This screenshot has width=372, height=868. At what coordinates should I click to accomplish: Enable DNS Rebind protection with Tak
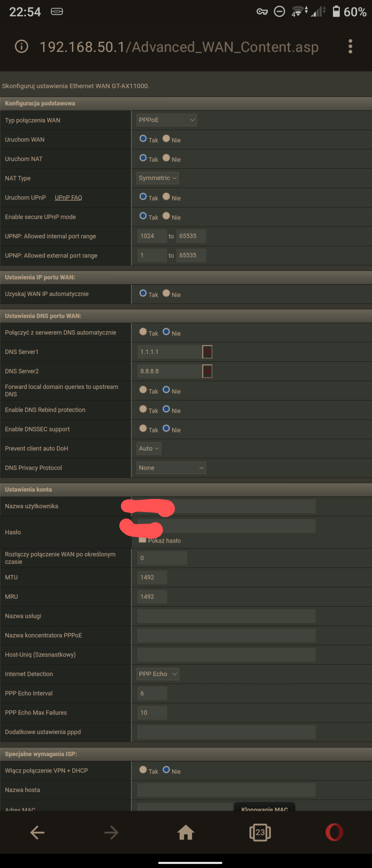143,409
